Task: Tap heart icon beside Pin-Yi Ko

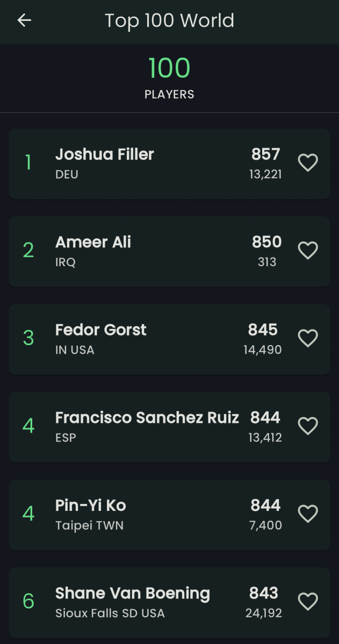Action: [308, 514]
